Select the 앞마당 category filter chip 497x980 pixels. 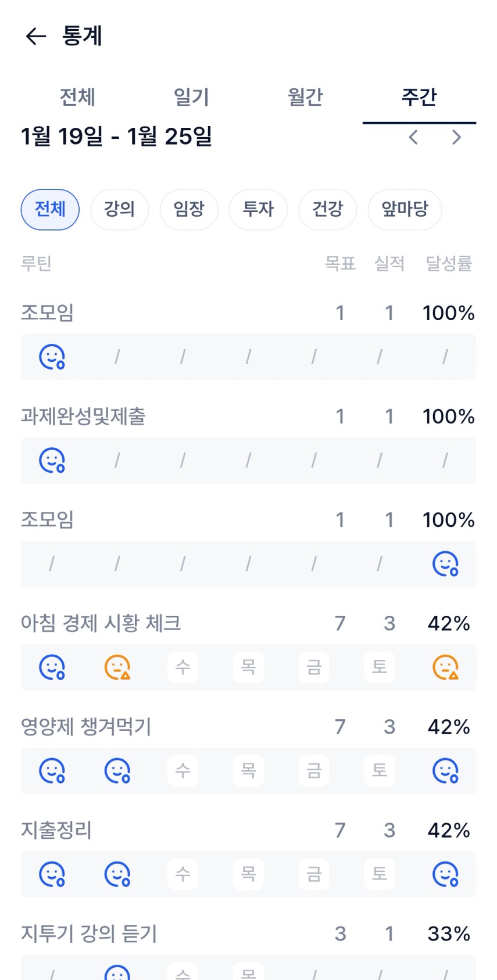(405, 209)
